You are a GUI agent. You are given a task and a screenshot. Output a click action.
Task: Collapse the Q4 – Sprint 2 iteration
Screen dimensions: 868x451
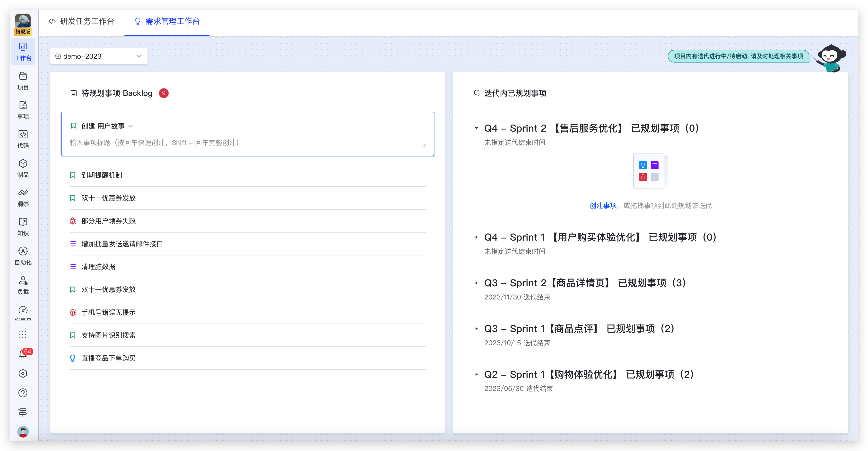(476, 128)
